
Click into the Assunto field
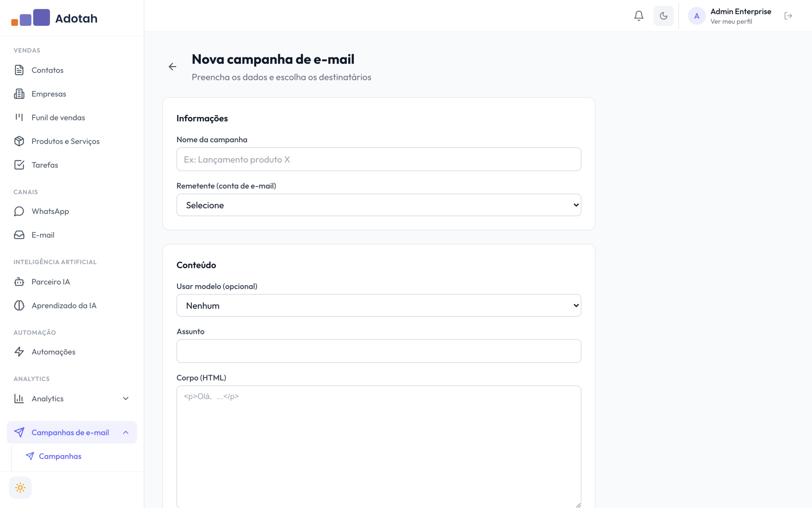coord(378,351)
